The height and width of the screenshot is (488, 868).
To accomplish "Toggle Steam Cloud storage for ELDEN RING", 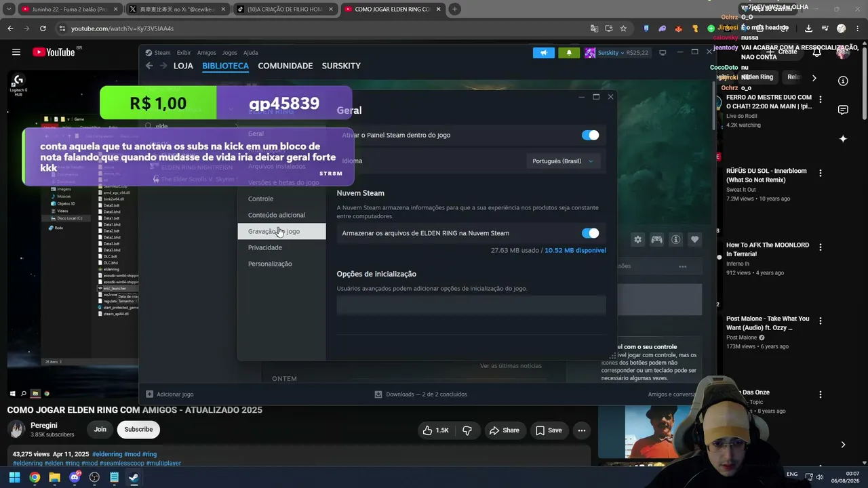I will 590,233.
